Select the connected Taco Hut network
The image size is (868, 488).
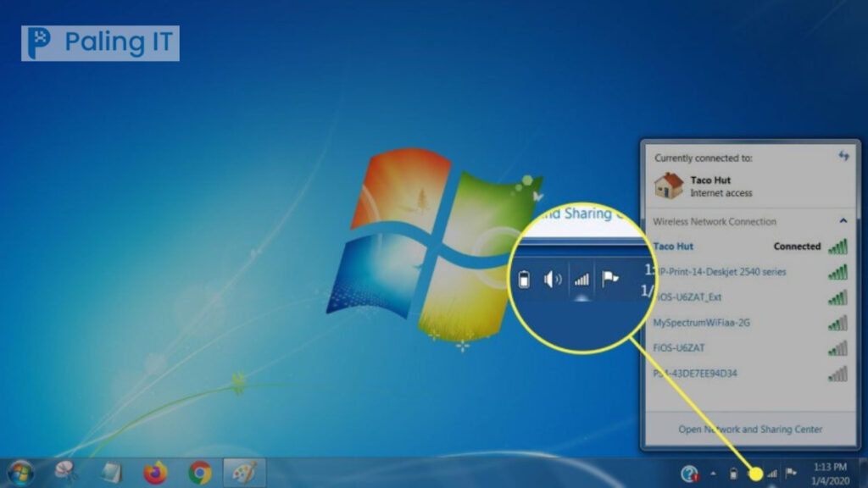750,247
